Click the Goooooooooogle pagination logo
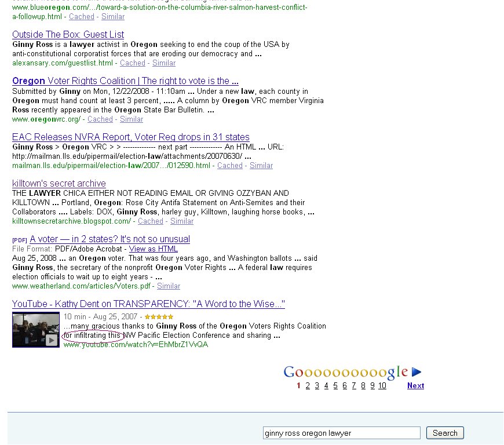The height and width of the screenshot is (445, 504). 346,372
